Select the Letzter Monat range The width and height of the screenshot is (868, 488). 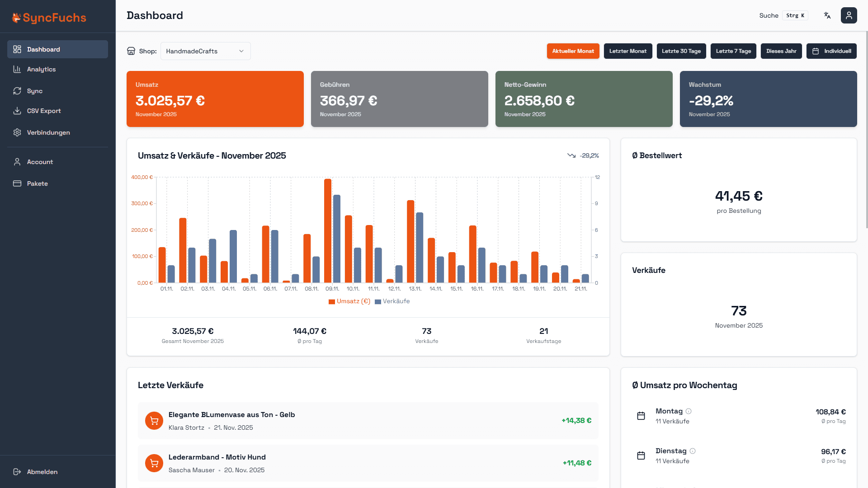coord(627,51)
